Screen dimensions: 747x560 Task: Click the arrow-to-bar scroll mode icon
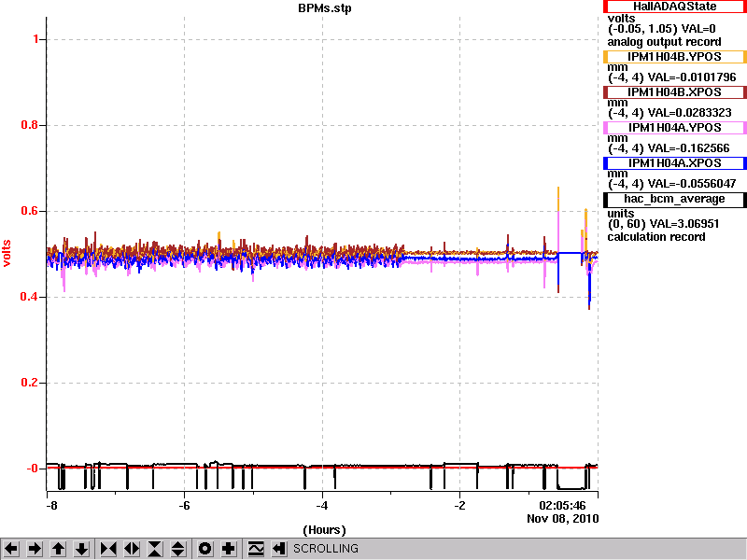coord(279,549)
